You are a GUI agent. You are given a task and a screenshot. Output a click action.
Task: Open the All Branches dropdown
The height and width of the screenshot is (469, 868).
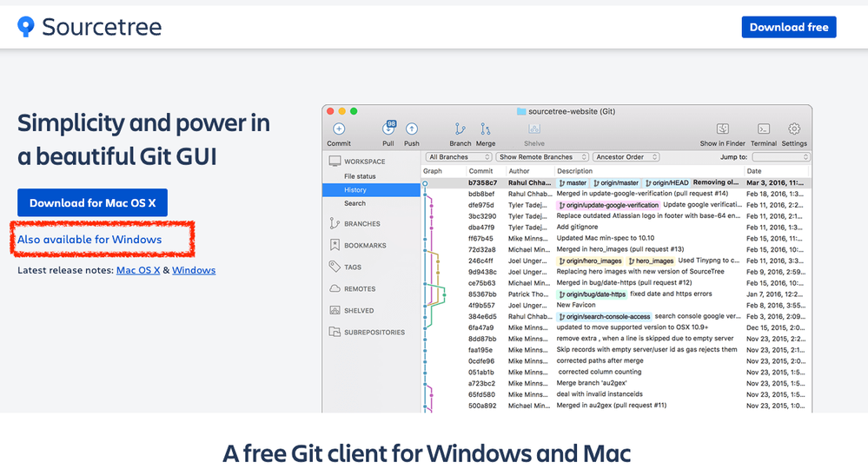[x=459, y=157]
